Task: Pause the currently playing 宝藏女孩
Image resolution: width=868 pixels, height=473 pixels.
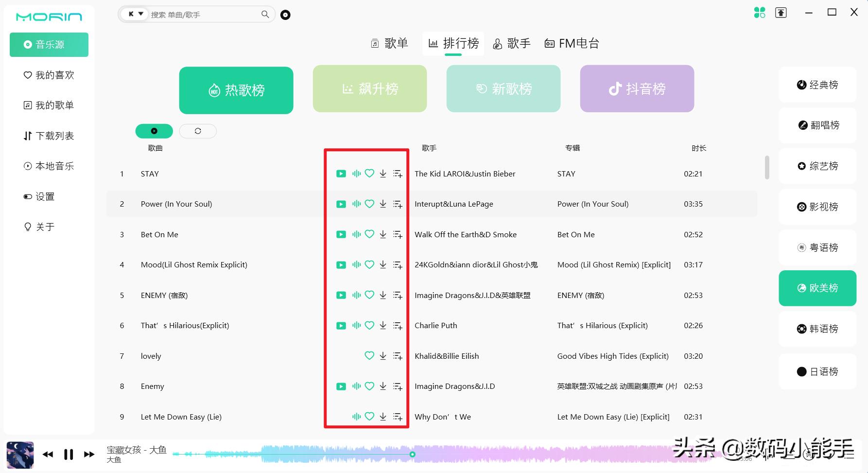Action: [x=68, y=454]
